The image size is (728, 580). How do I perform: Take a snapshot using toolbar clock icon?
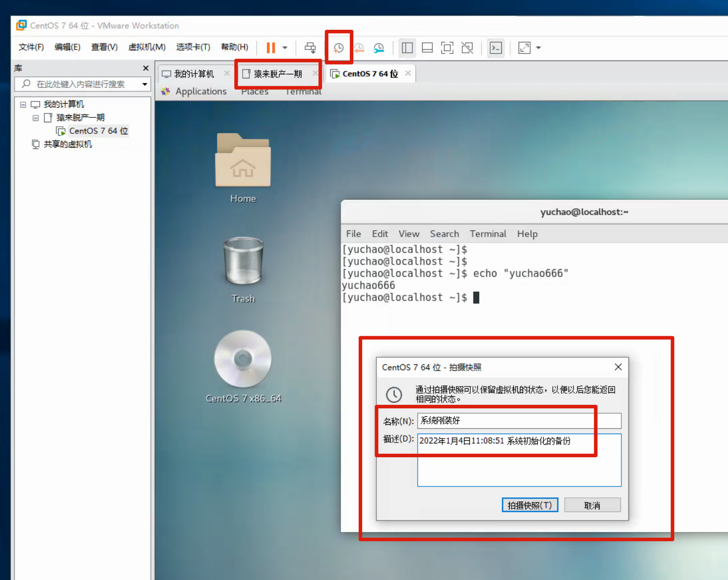[x=339, y=48]
